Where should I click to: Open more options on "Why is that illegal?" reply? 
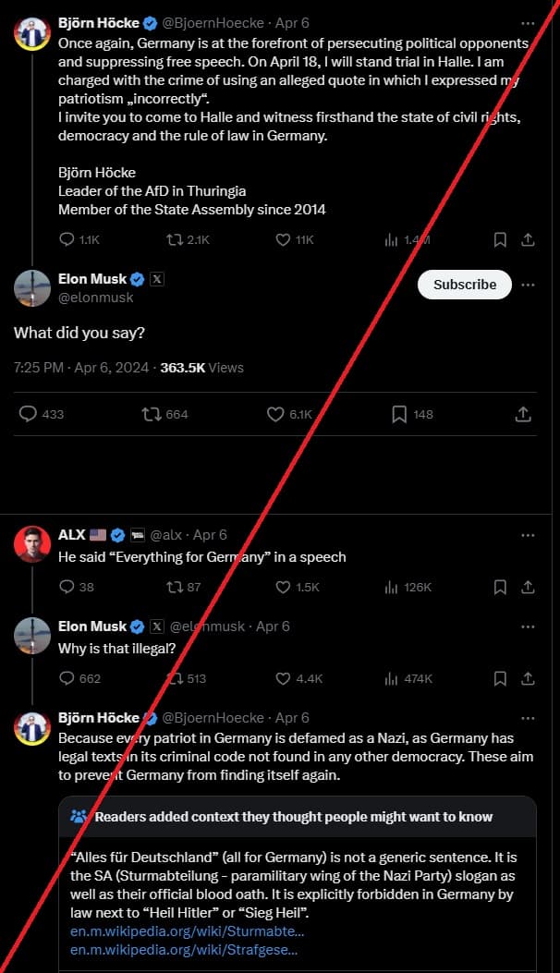528,626
